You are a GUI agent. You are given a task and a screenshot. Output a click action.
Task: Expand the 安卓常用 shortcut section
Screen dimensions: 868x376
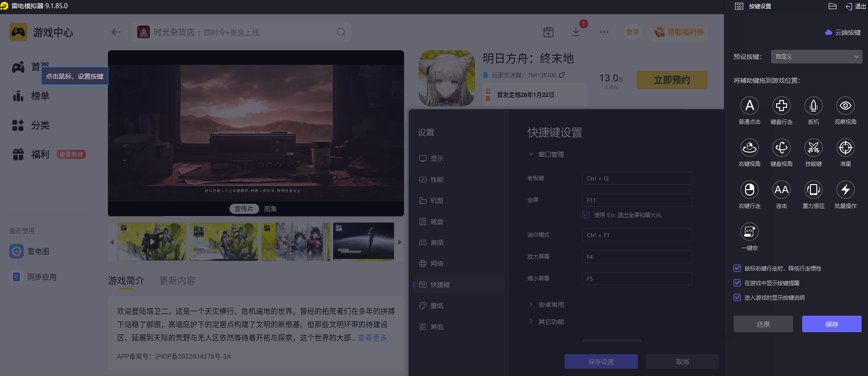(x=551, y=305)
